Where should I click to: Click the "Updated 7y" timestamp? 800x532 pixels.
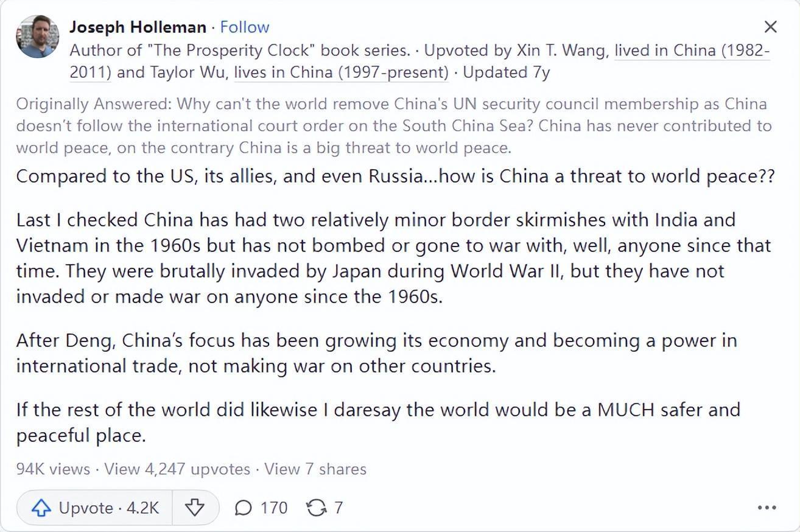click(x=506, y=72)
